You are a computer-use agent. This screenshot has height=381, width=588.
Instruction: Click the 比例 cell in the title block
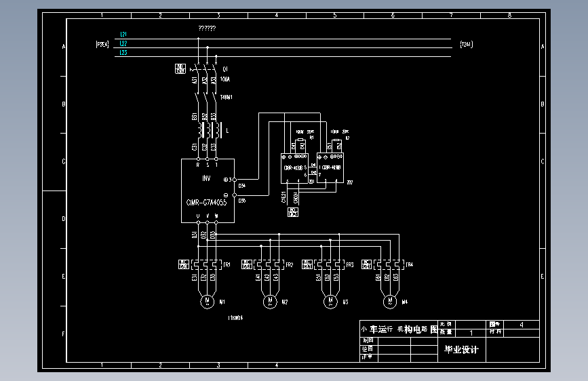click(x=447, y=324)
